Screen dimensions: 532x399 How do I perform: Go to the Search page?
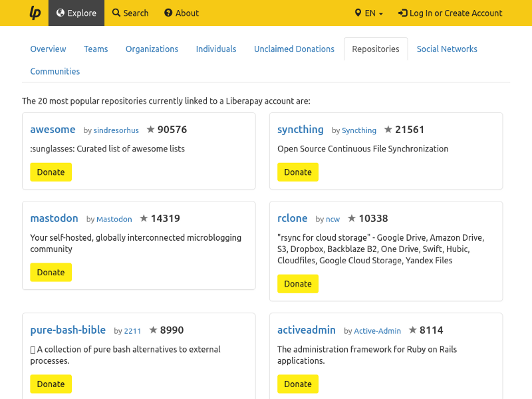coord(130,13)
